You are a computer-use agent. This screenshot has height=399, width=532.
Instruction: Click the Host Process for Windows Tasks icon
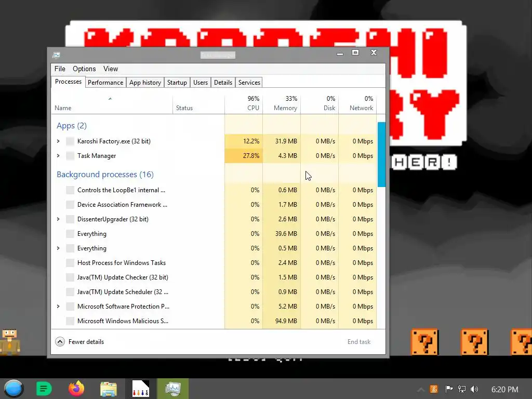point(70,263)
